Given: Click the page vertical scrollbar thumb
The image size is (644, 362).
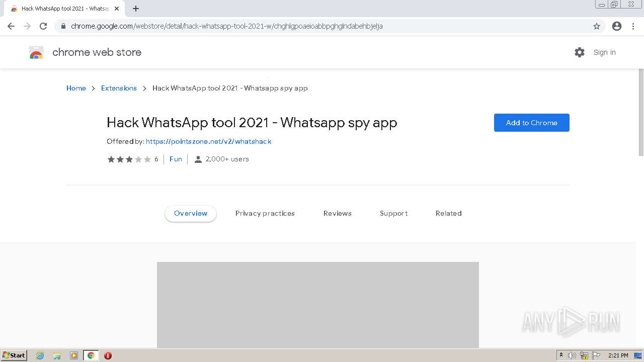Looking at the screenshot, I should tap(641, 112).
